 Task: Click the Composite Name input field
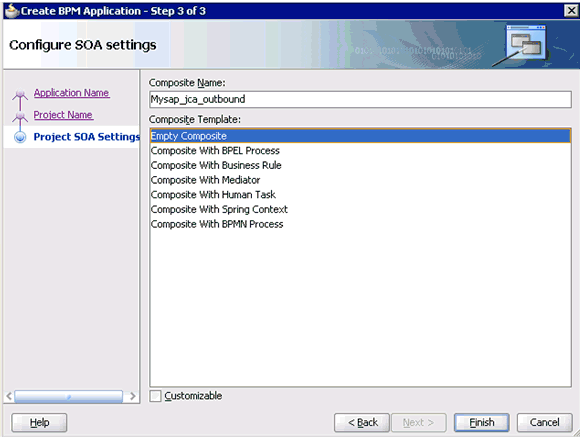pos(360,100)
